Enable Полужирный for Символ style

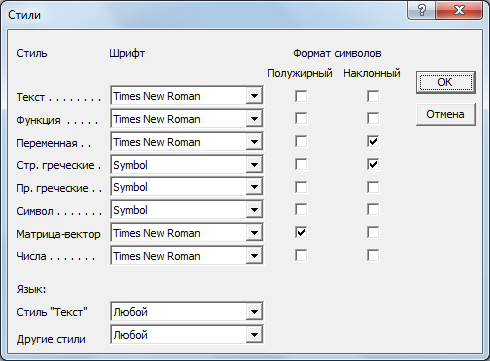(301, 210)
